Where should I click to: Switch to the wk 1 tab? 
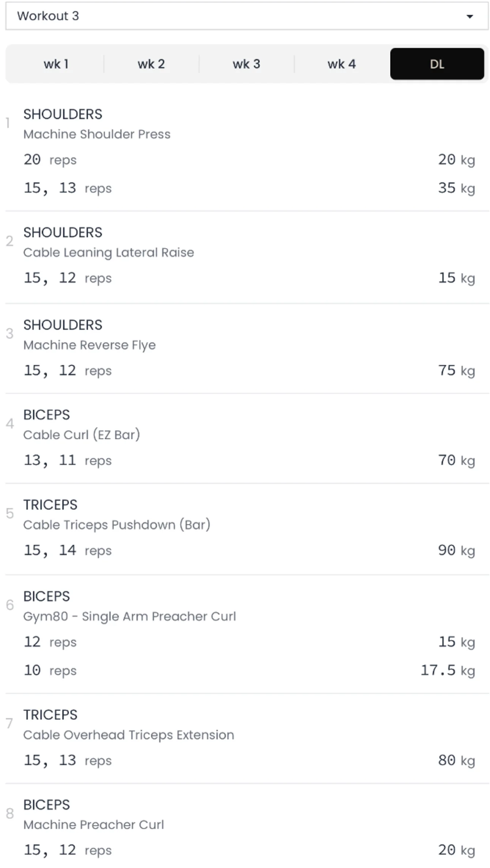tap(56, 64)
